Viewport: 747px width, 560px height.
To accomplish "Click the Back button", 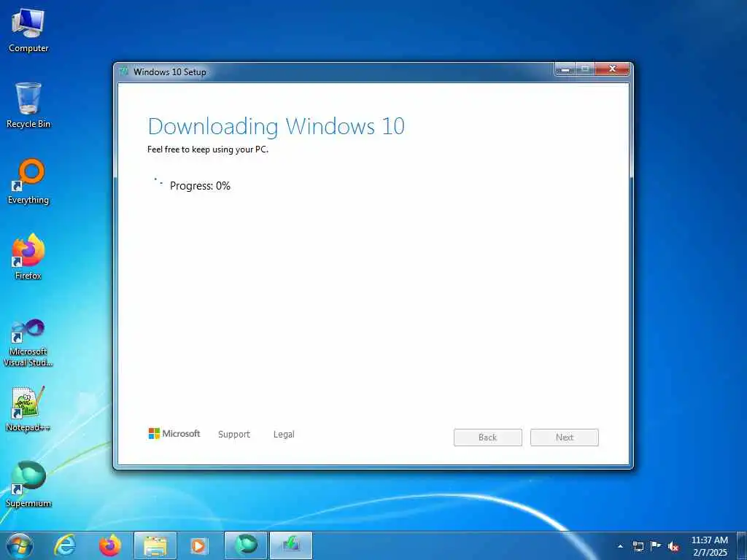I will 488,437.
